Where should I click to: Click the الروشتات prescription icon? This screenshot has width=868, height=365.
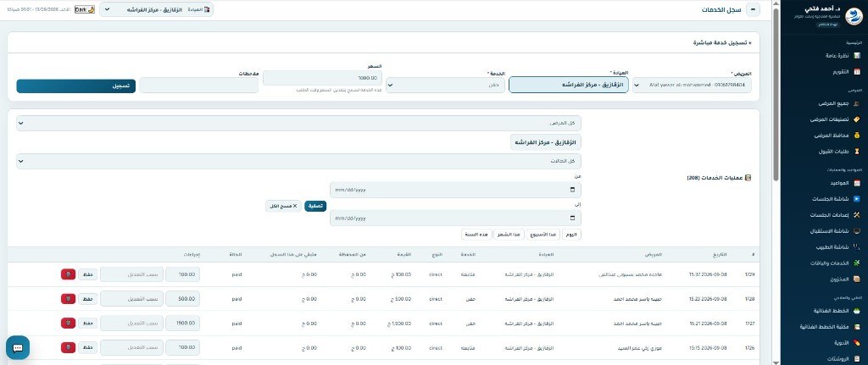857,358
